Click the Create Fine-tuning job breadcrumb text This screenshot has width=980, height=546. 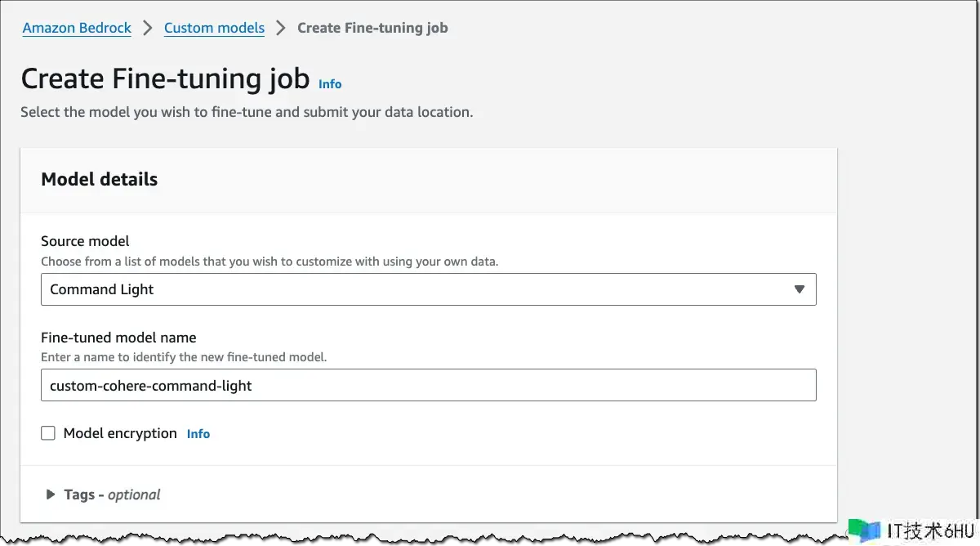[x=372, y=28]
